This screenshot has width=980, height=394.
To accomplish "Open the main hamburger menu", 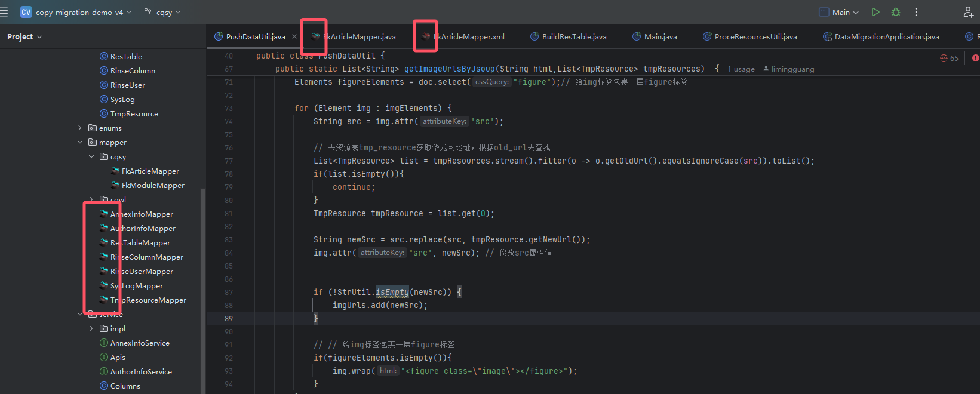I will point(4,12).
